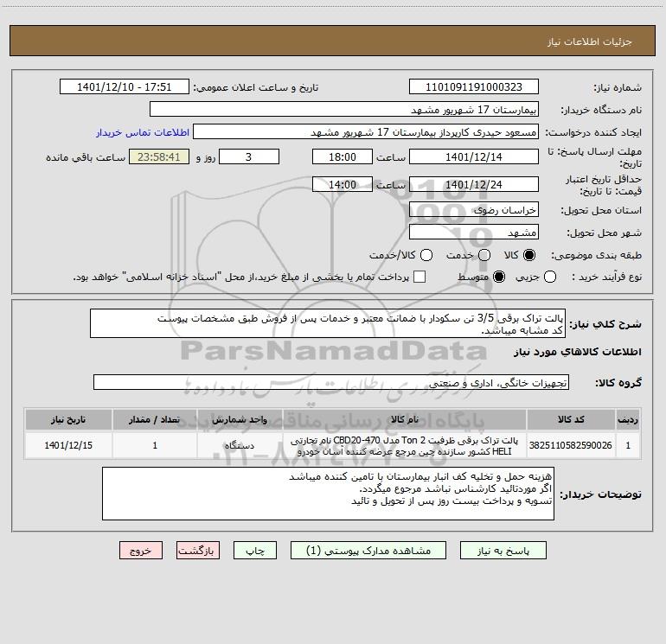
Task: Select the خدمت radio button
Action: point(484,255)
